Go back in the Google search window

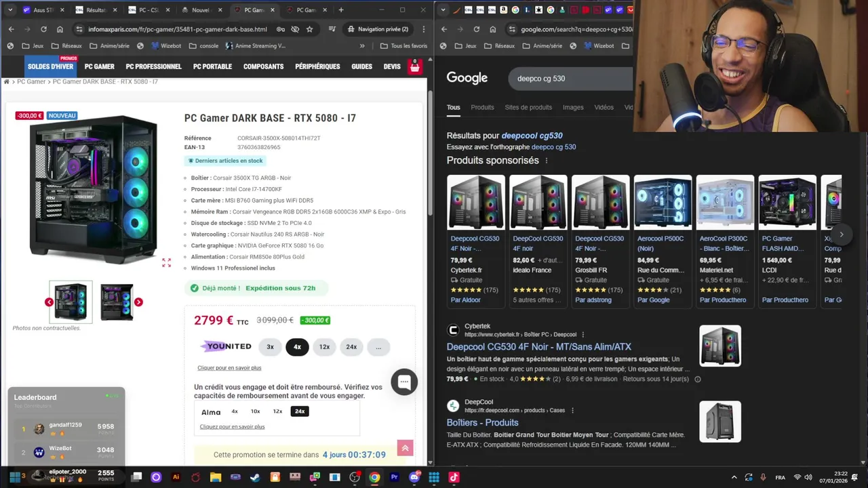444,29
